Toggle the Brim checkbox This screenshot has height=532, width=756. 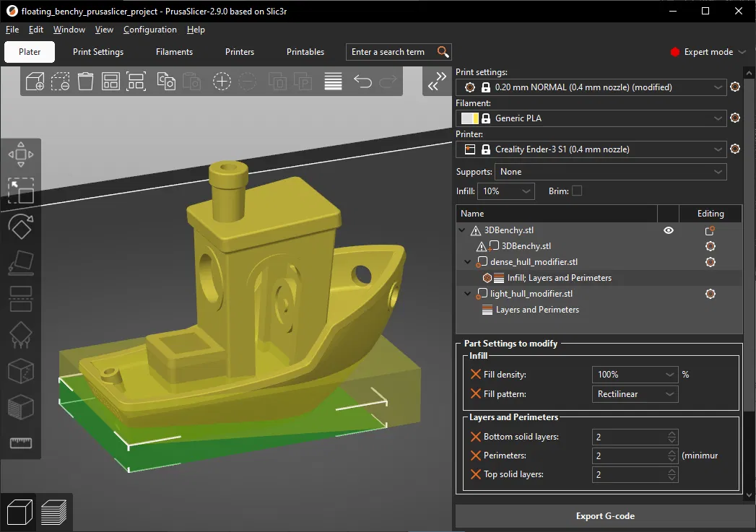click(577, 191)
